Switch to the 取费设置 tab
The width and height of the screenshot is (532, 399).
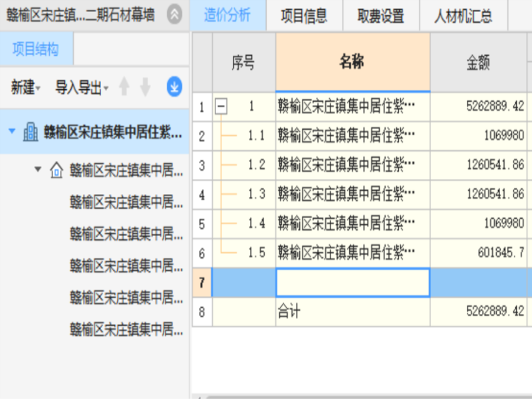(381, 16)
